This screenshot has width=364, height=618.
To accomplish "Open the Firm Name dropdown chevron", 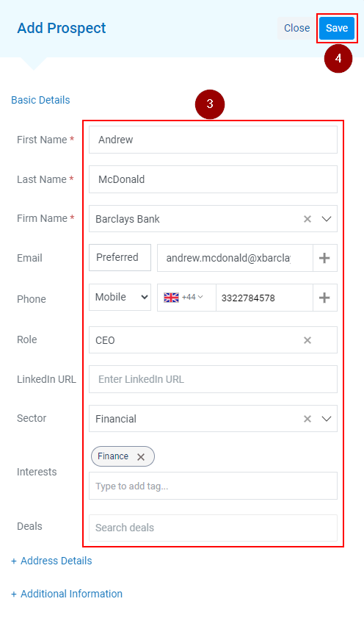I will tap(327, 219).
